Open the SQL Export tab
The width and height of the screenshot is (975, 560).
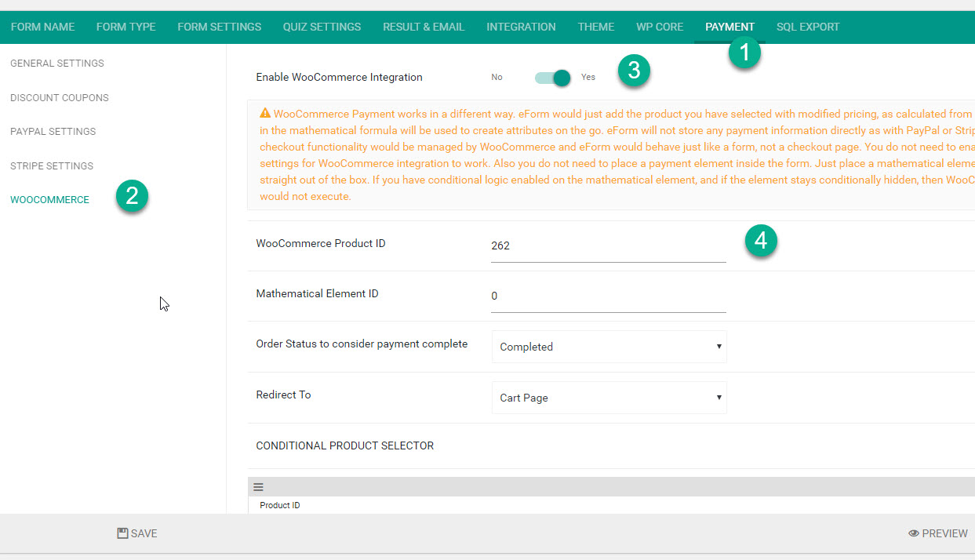click(x=808, y=27)
